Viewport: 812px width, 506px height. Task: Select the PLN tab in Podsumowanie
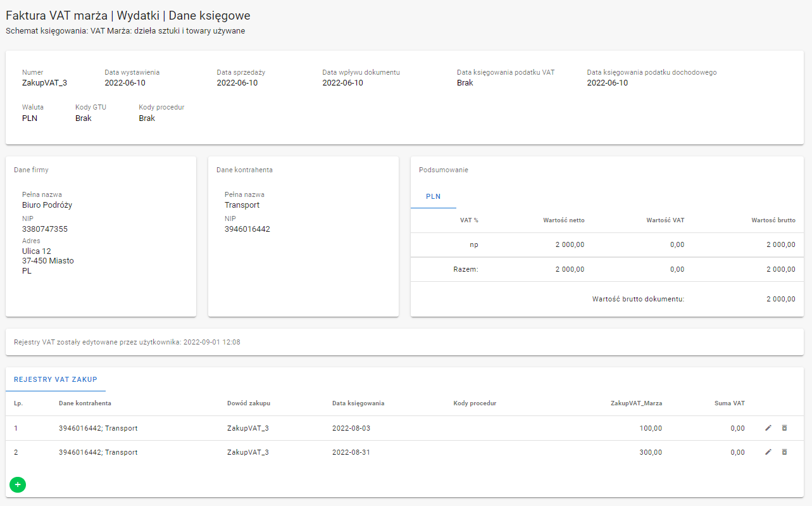coord(433,196)
